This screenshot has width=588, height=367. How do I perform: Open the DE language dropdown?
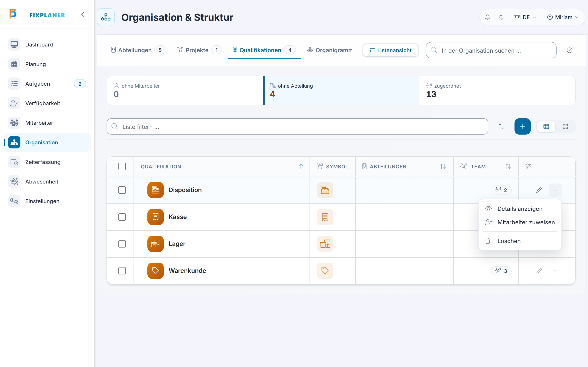(x=525, y=17)
